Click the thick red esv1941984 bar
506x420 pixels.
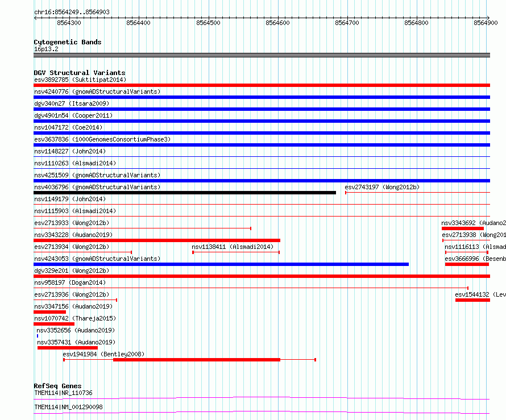(x=197, y=360)
